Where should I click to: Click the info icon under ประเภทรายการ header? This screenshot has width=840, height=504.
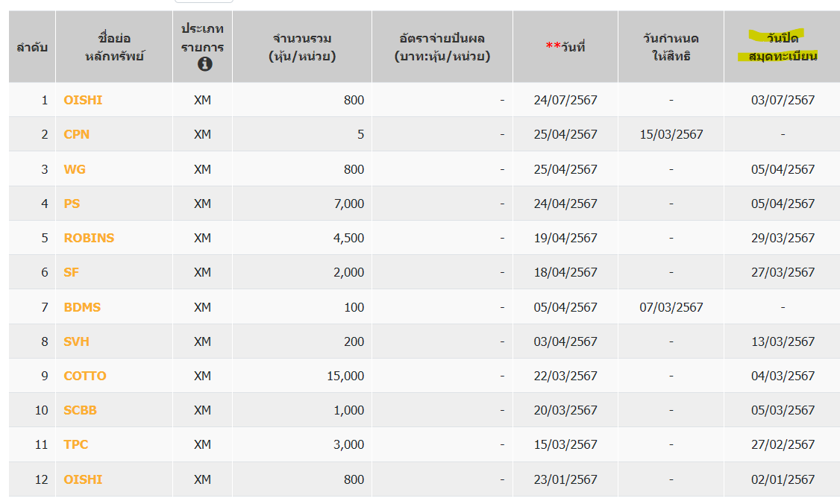[204, 64]
